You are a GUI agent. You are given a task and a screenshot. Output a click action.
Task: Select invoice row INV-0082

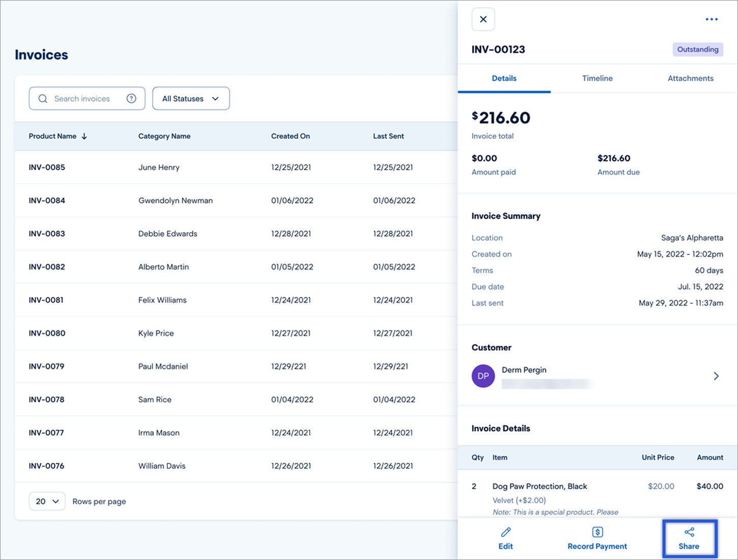[x=236, y=267]
